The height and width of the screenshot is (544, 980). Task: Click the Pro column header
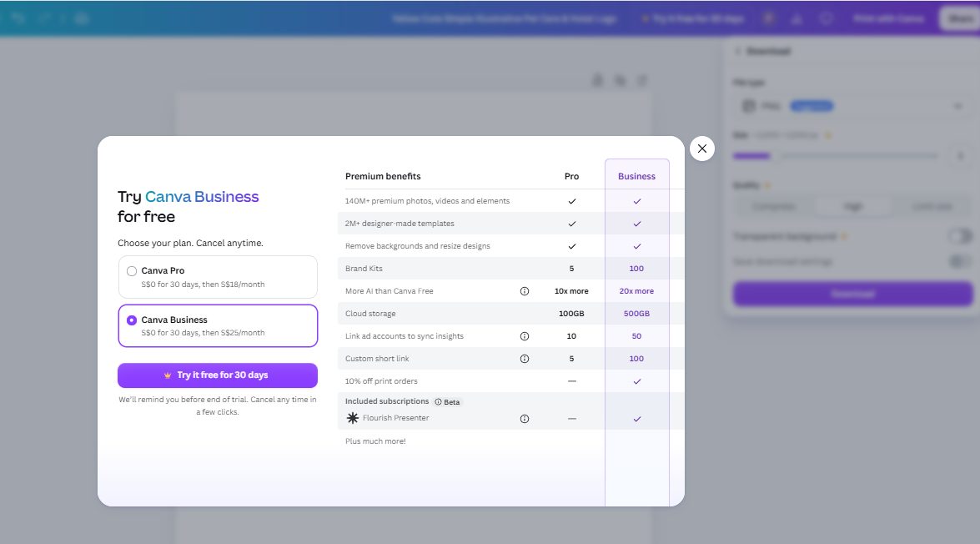[x=571, y=176]
